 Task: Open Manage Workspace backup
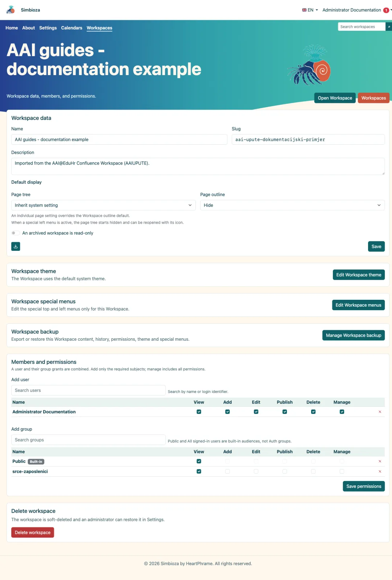coord(354,335)
